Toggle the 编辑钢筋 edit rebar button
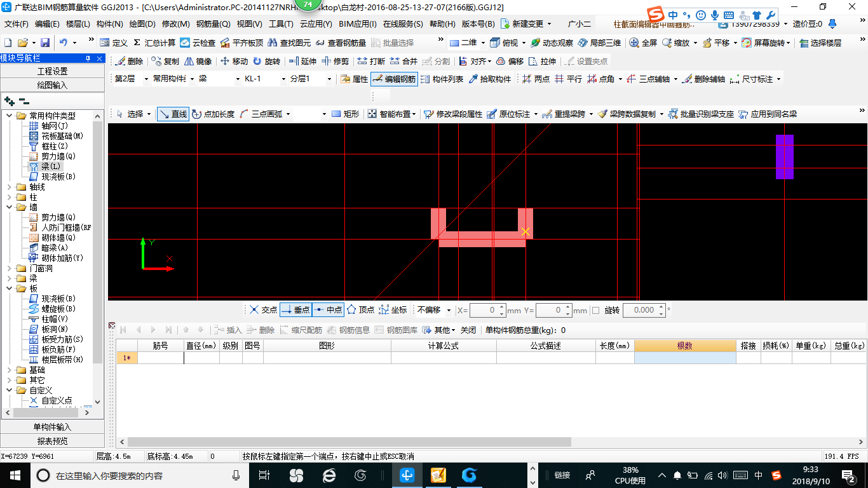This screenshot has height=488, width=868. [x=393, y=79]
